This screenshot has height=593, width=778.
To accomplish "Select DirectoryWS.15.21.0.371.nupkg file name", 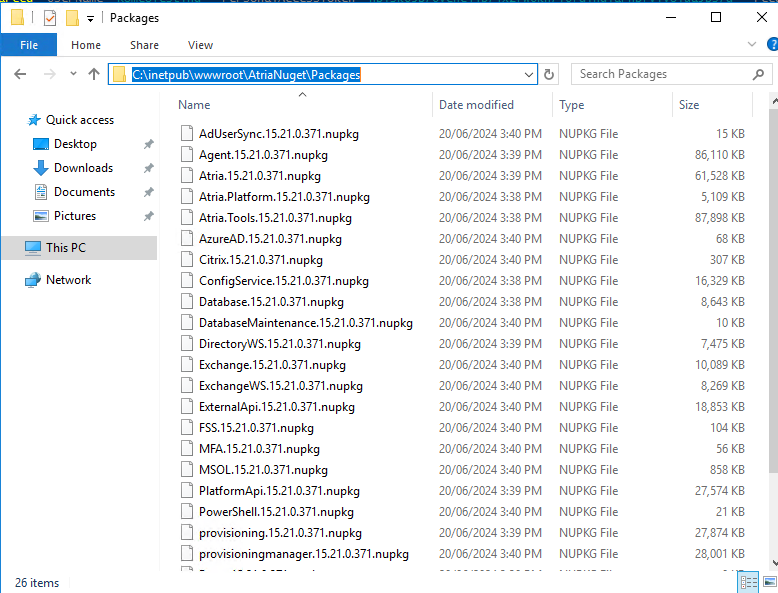I will [x=280, y=344].
